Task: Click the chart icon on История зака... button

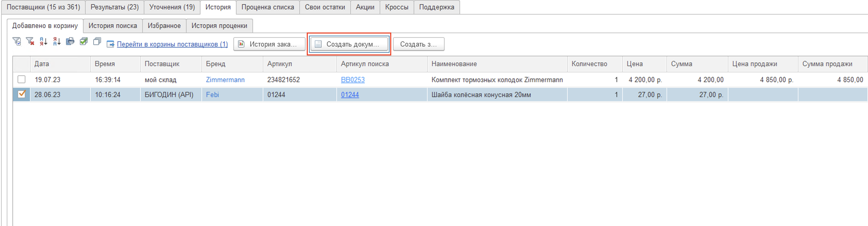Action: point(241,44)
